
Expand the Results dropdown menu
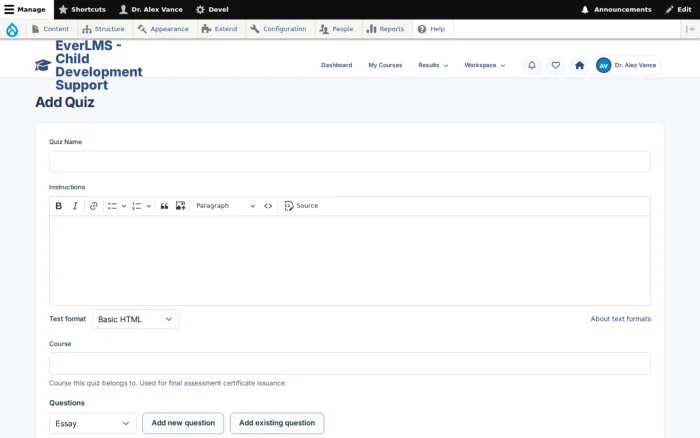[x=433, y=65]
